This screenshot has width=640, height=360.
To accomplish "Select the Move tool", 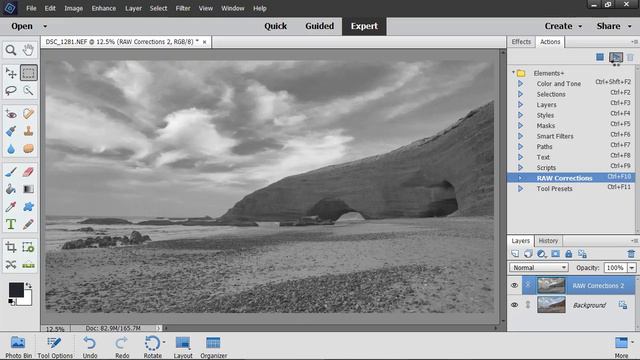I will pyautogui.click(x=11, y=73).
